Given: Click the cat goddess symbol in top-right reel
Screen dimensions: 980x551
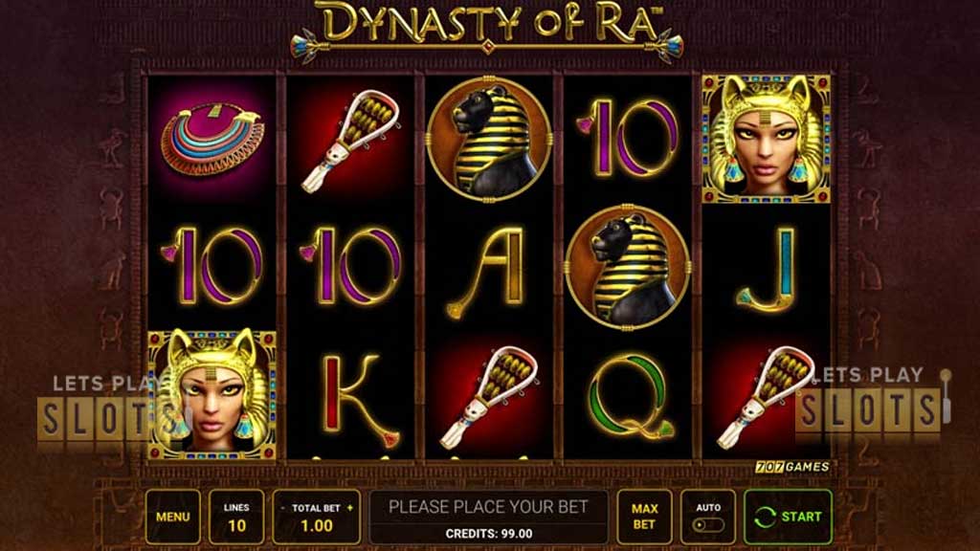Looking at the screenshot, I should tap(767, 139).
